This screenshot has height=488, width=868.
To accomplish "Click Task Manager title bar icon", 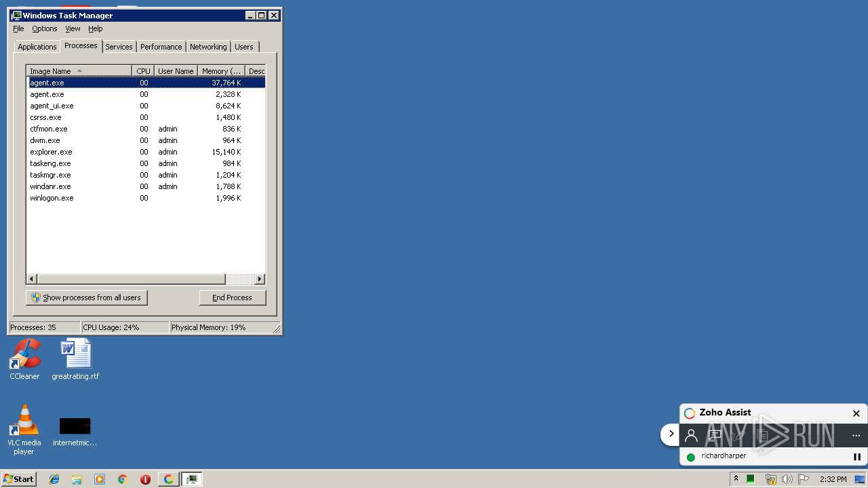I will tap(16, 15).
